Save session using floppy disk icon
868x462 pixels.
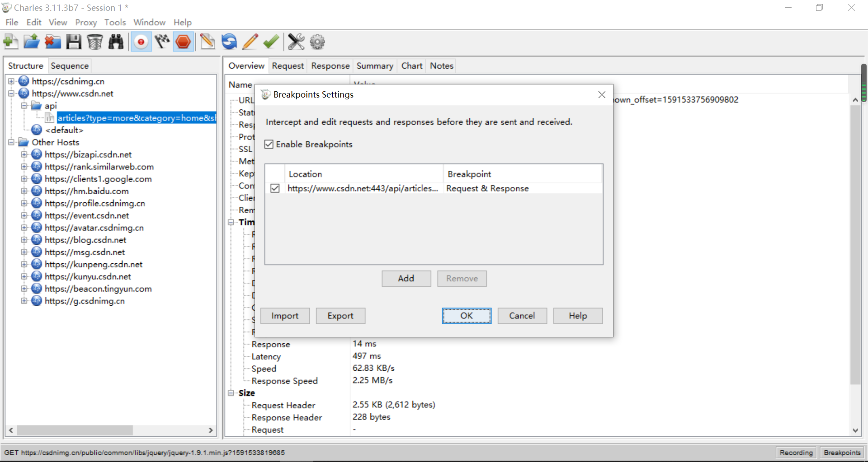[74, 42]
